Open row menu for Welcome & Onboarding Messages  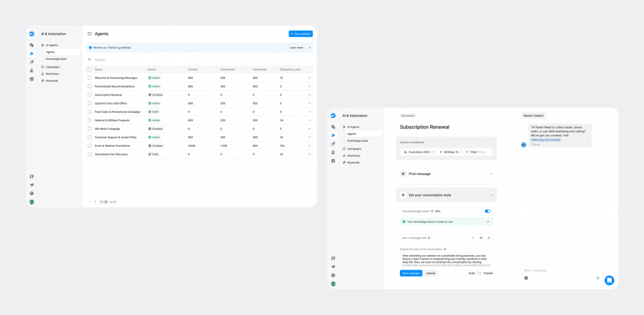click(309, 78)
